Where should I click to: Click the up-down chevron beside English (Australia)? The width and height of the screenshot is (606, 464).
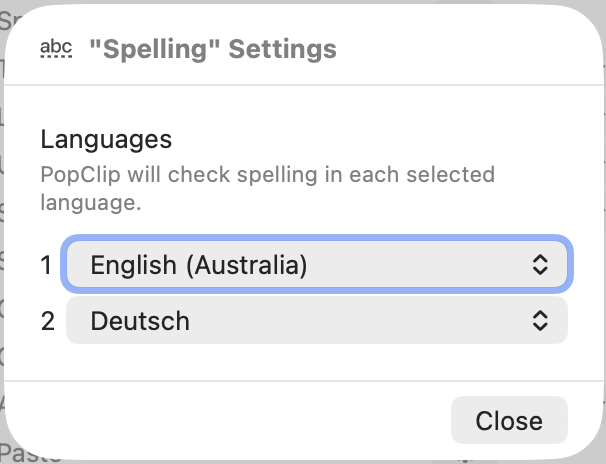click(540, 265)
